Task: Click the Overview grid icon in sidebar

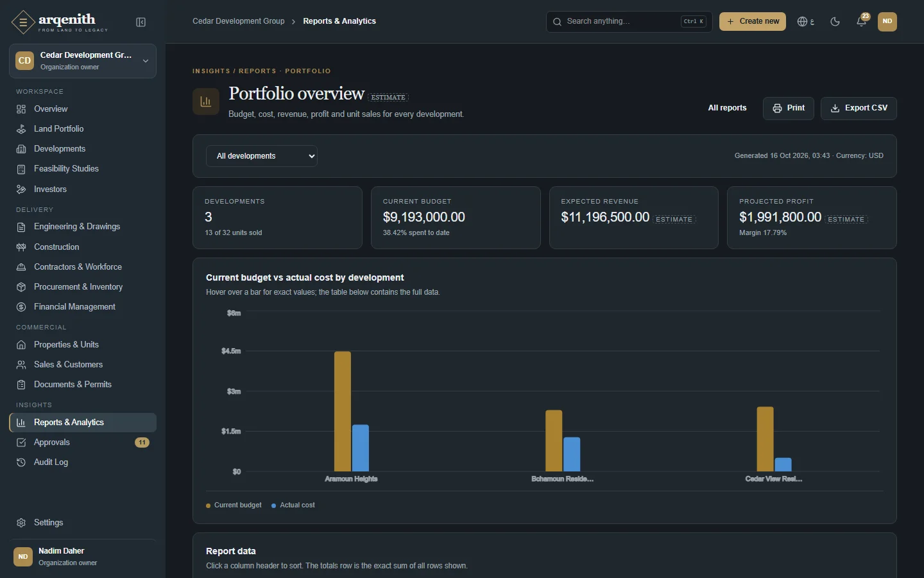Action: (21, 109)
